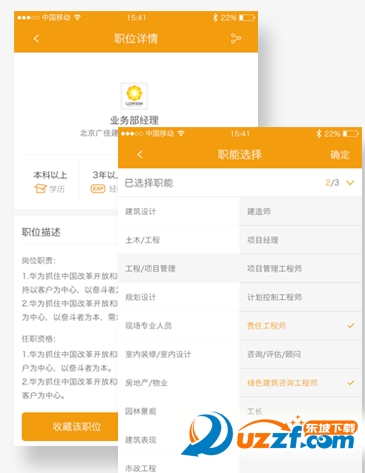Tap the Bluetooth icon in 职能选择 status bar
This screenshot has width=365, height=473.
pyautogui.click(x=318, y=134)
